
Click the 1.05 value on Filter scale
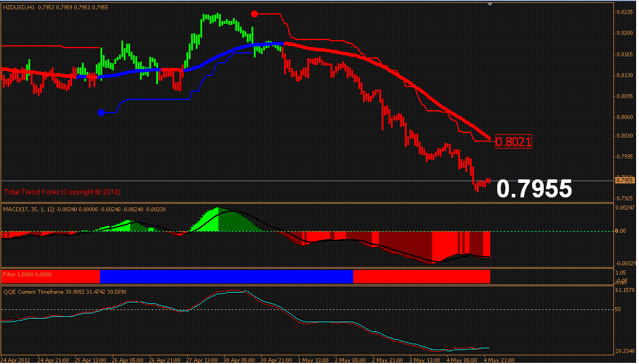621,273
